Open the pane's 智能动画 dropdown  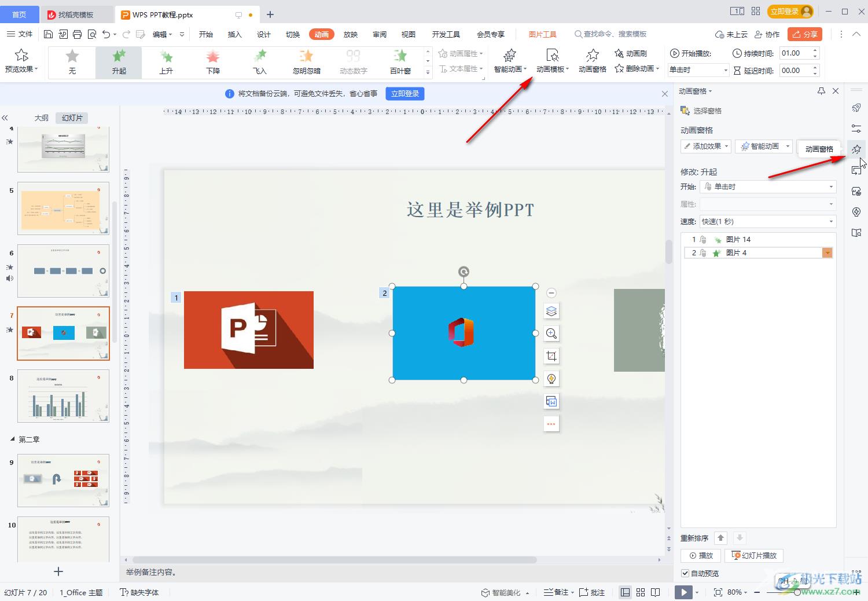pyautogui.click(x=765, y=146)
